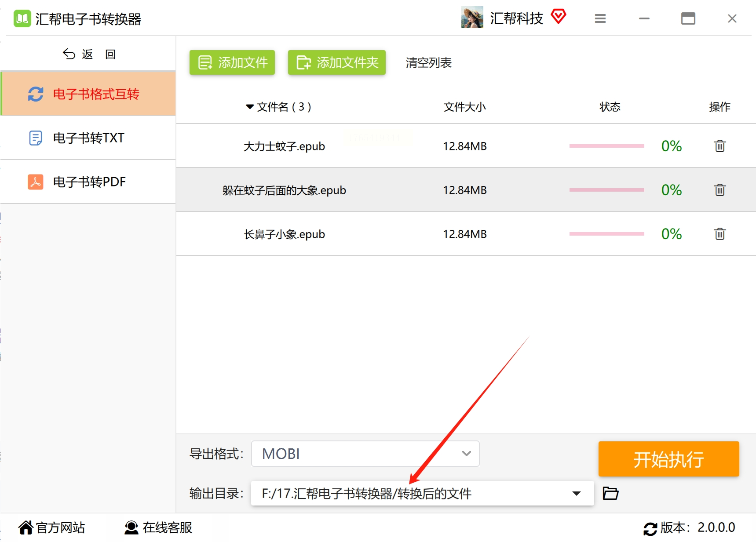The image size is (756, 542).
Task: Click the user avatar picture
Action: [472, 18]
